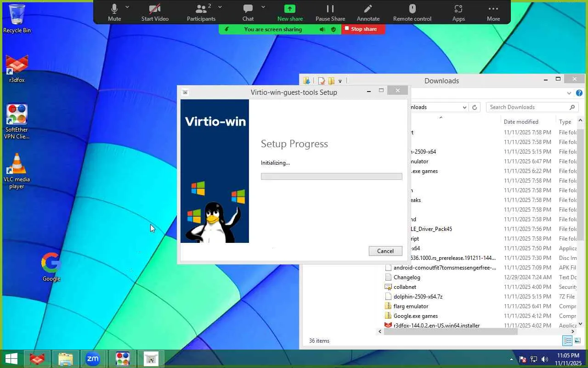Viewport: 588px width, 368px height.
Task: Select the Google.exe games compressed folder
Action: click(x=416, y=316)
